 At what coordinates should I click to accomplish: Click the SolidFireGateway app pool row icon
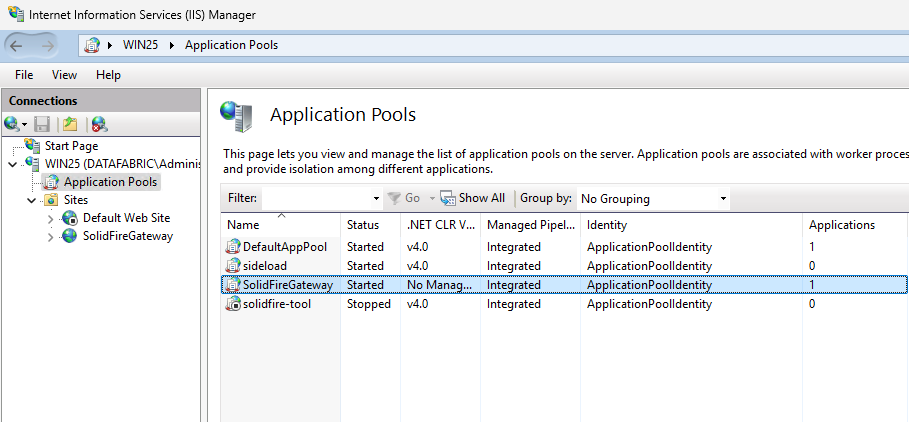[x=232, y=285]
